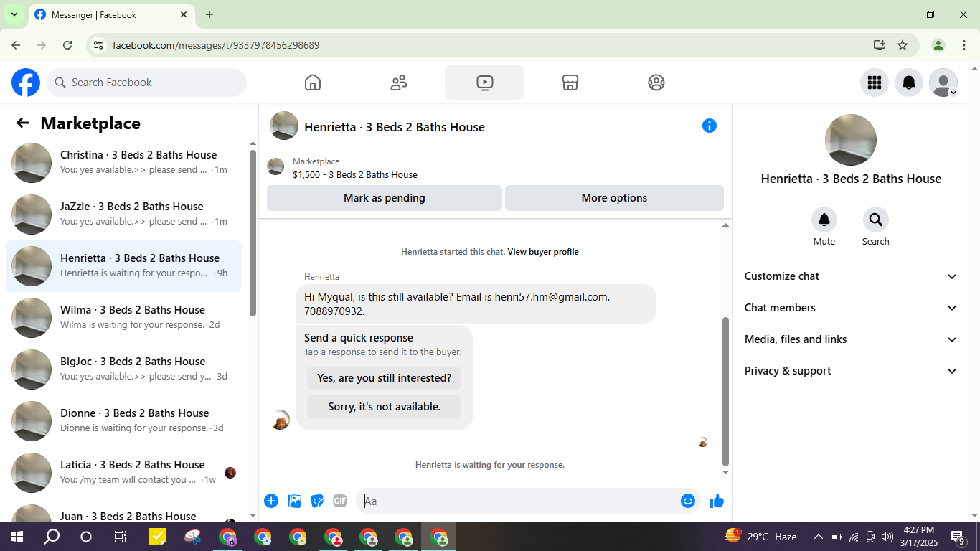
Task: Open Henrietta's large profile thumbnail
Action: [x=851, y=140]
